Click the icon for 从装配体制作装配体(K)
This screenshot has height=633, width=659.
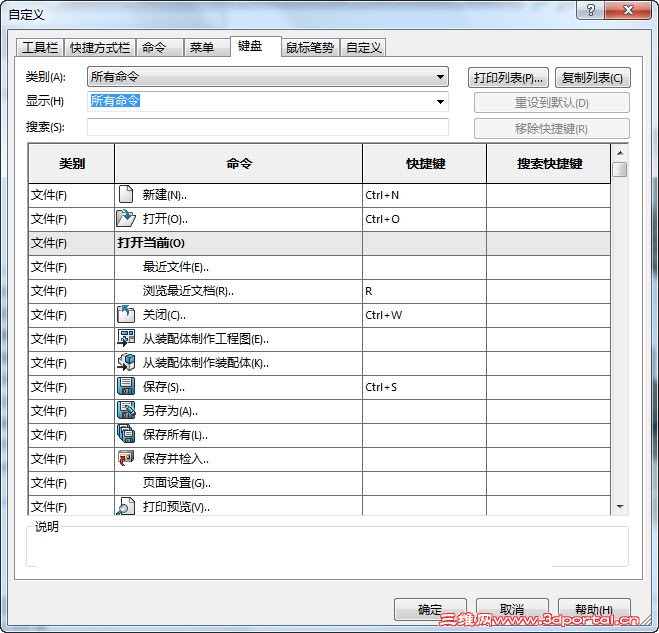[126, 363]
